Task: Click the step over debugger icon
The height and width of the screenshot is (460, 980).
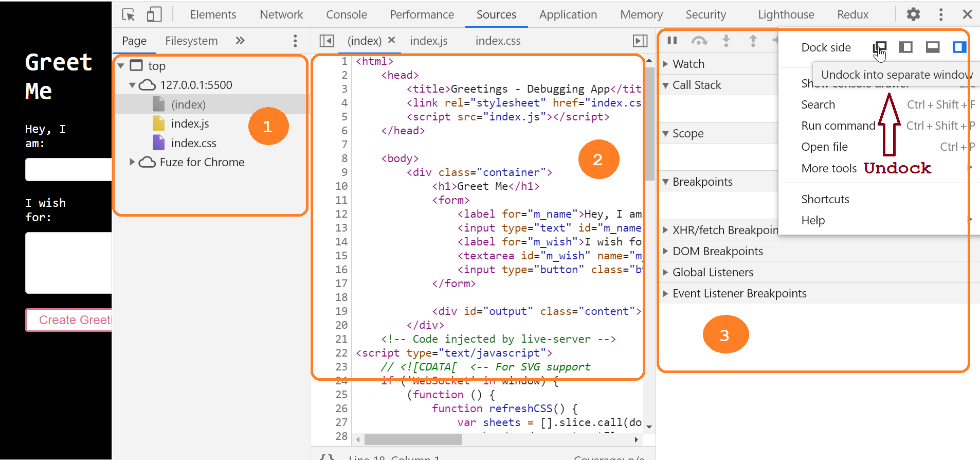Action: coord(699,41)
